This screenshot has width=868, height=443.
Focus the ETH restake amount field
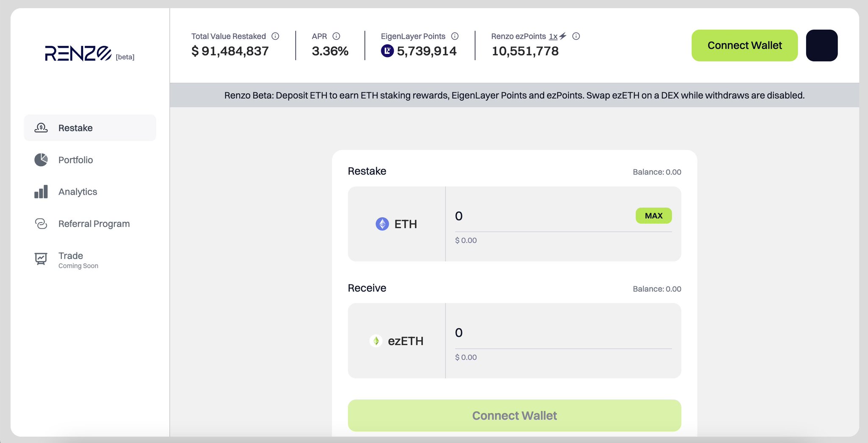(542, 216)
